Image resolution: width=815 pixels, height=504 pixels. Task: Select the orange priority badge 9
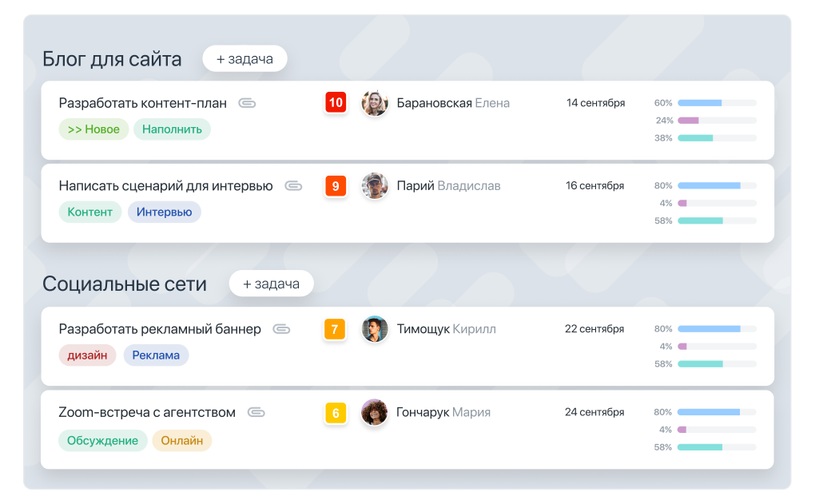pos(336,186)
